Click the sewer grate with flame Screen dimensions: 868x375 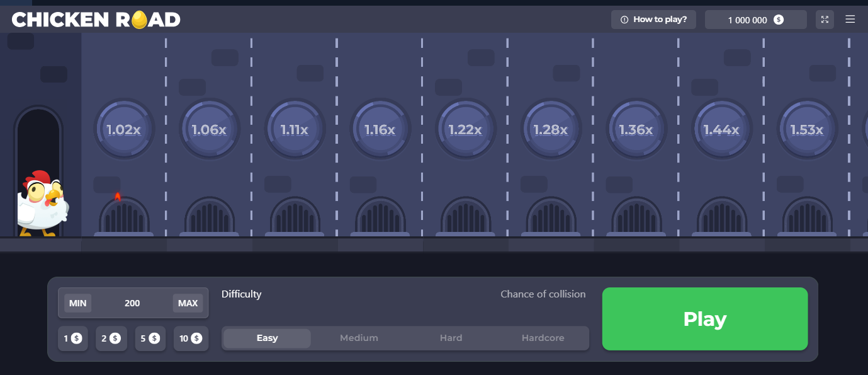pyautogui.click(x=123, y=216)
